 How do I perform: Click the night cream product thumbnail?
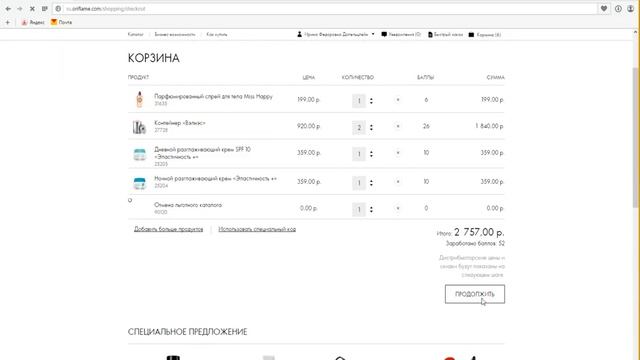pyautogui.click(x=140, y=183)
